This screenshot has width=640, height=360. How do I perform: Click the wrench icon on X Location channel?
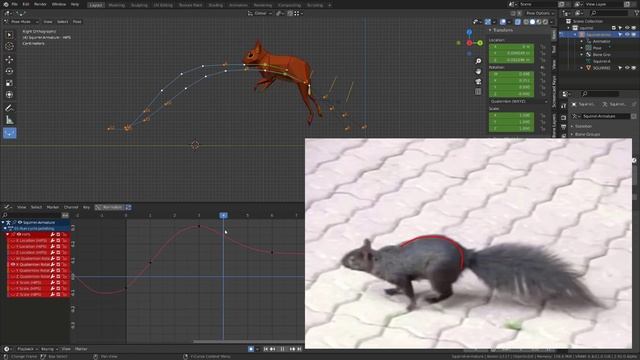tap(53, 240)
